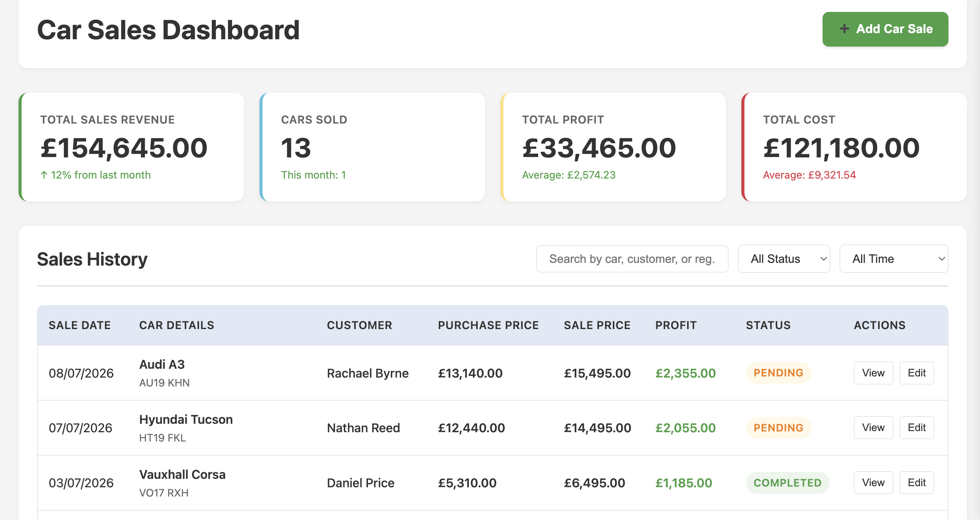Click the sale date 08/07/2026

tap(81, 373)
